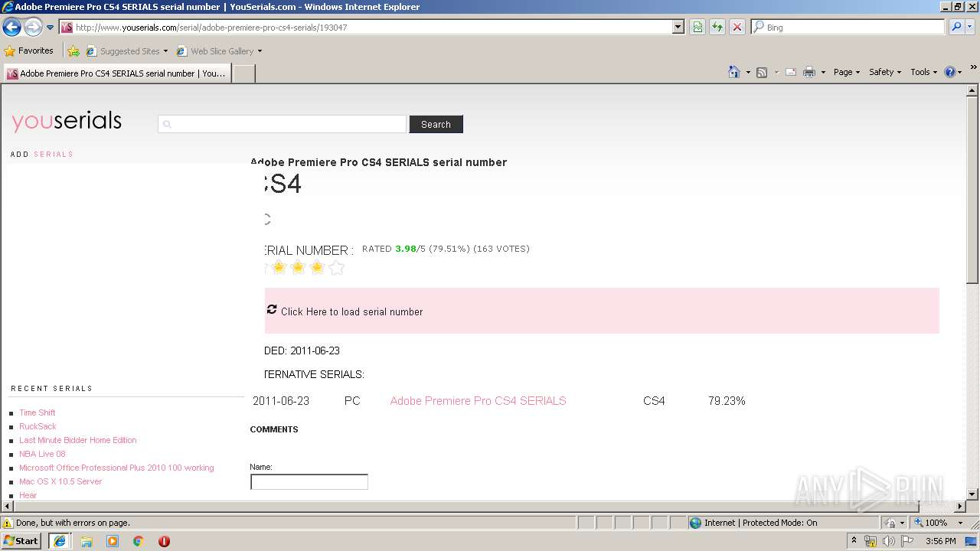The width and height of the screenshot is (980, 551).
Task: Click the second rating star
Action: click(x=279, y=267)
